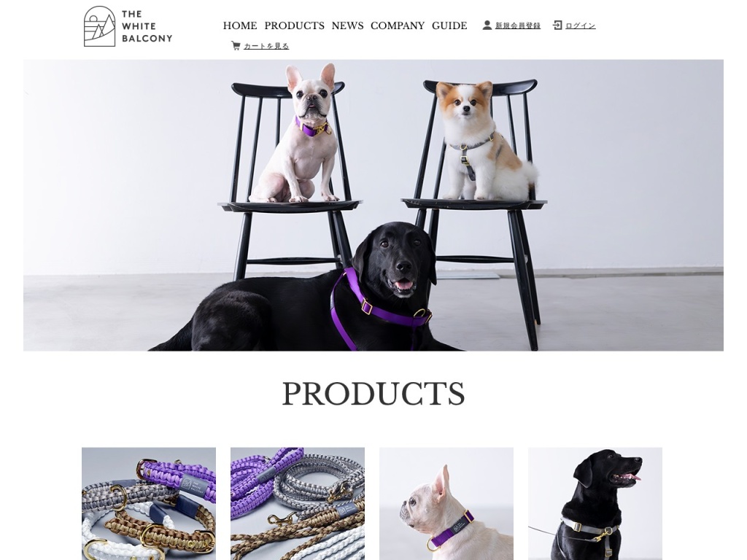Open the braided collars product thumbnail
Image resolution: width=747 pixels, height=560 pixels.
click(149, 503)
